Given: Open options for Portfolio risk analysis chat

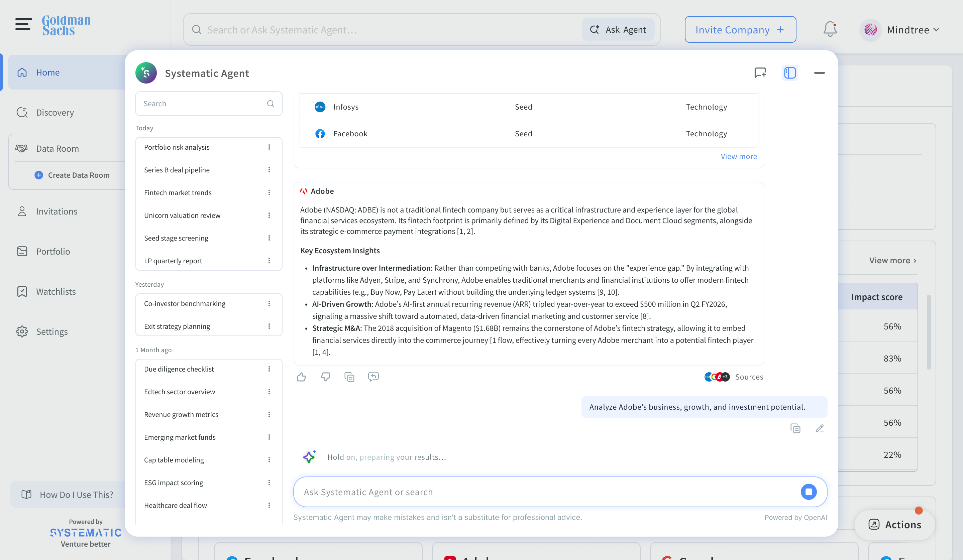Looking at the screenshot, I should [269, 147].
